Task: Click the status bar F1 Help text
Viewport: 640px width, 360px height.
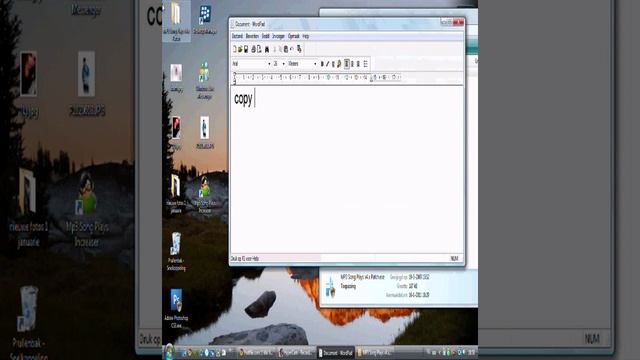Action: (244, 258)
